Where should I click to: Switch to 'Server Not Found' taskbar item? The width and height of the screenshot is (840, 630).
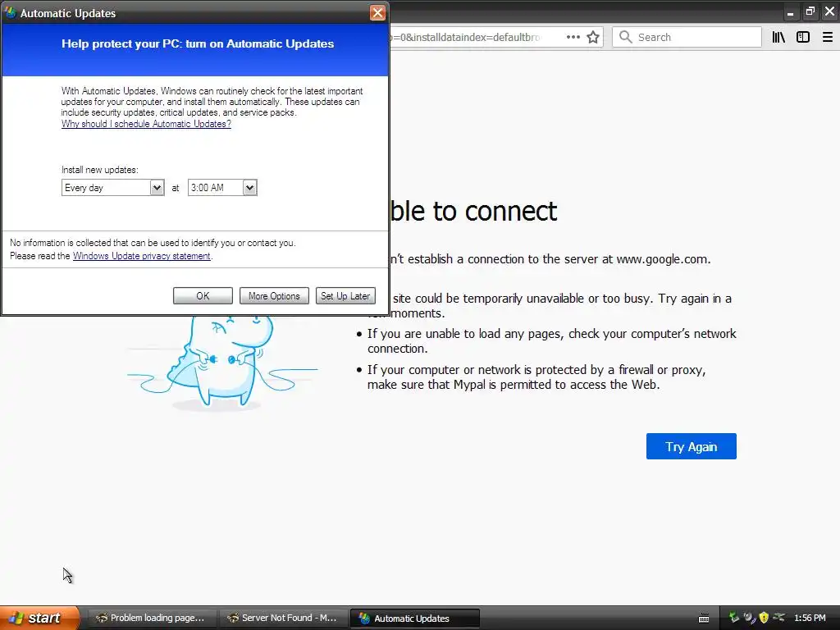click(283, 618)
